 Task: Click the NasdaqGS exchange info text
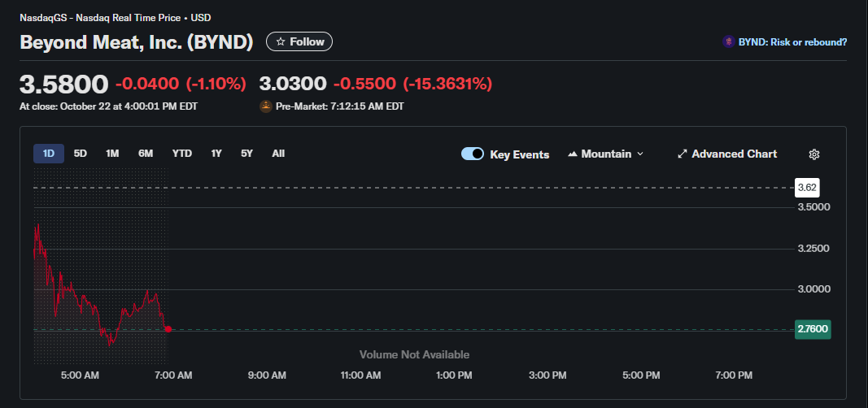point(116,18)
